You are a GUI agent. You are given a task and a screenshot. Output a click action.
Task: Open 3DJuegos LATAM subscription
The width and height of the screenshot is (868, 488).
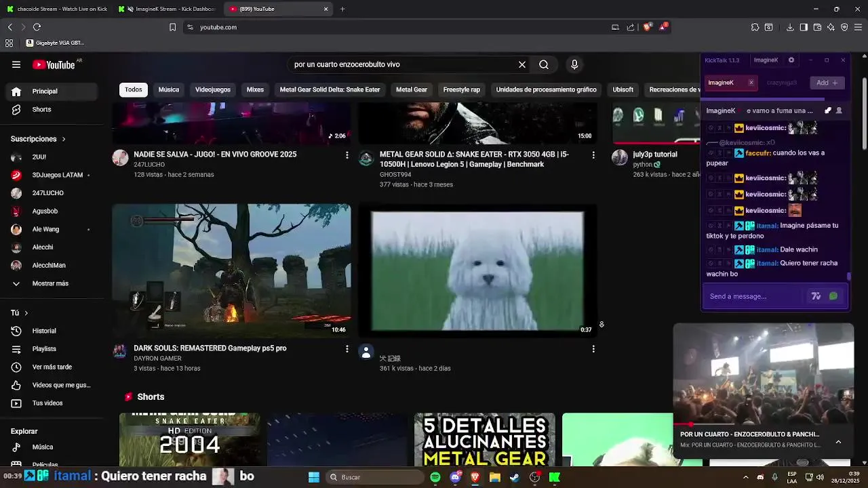click(x=52, y=175)
